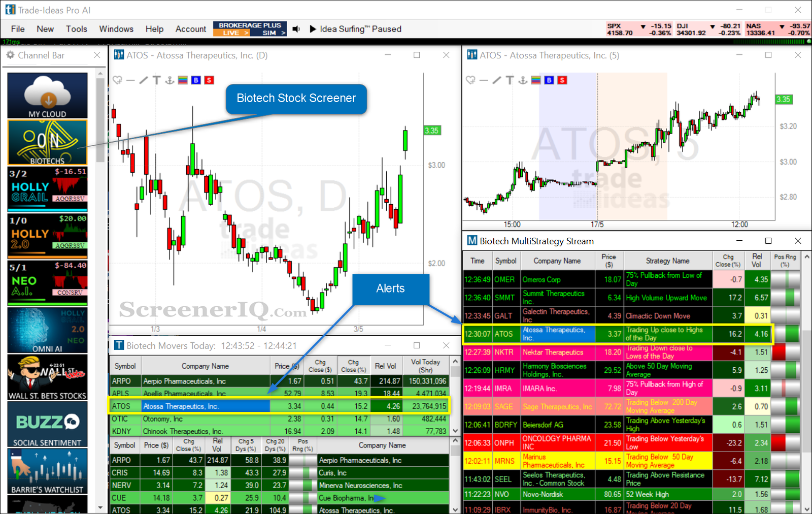Resume Idea Surfing with play button
The height and width of the screenshot is (514, 812).
(313, 29)
